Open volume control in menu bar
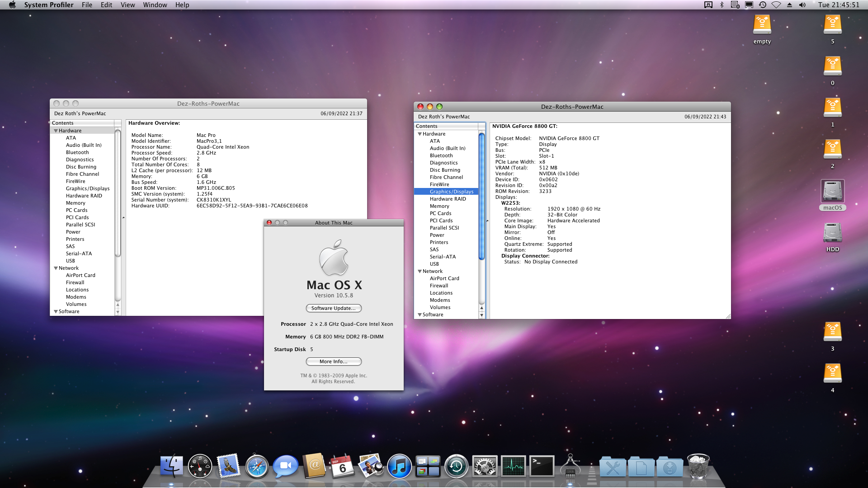This screenshot has width=868, height=488. pyautogui.click(x=802, y=5)
